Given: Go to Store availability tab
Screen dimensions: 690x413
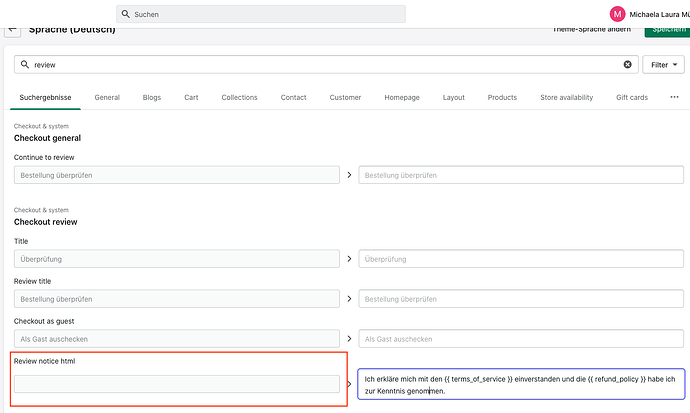Looking at the screenshot, I should [566, 97].
